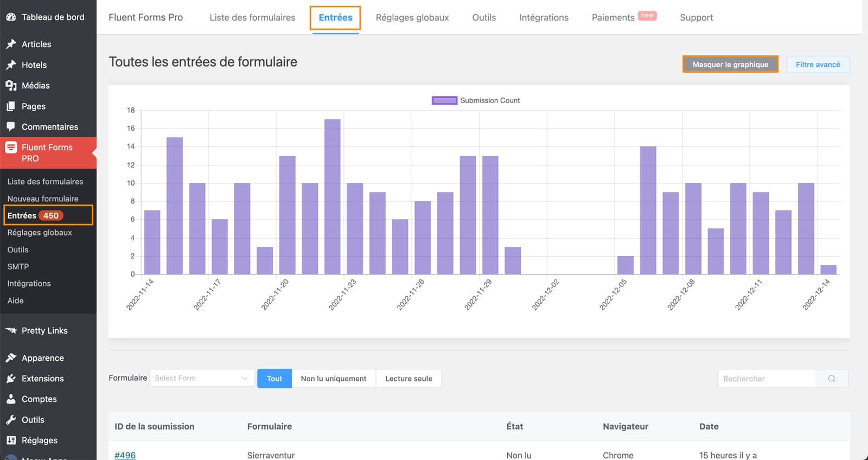Click the Fluent Forms PRO icon
868x460 pixels.
(11, 148)
